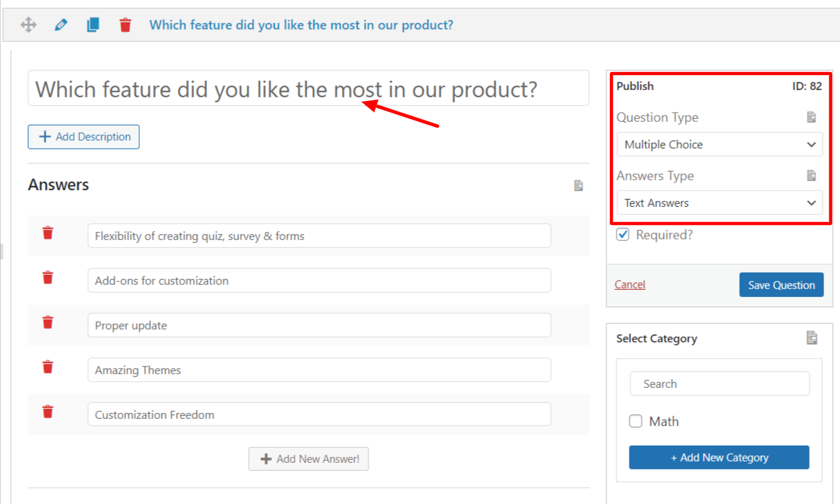Click the help icon next to Select Category
The image size is (840, 504).
[813, 337]
